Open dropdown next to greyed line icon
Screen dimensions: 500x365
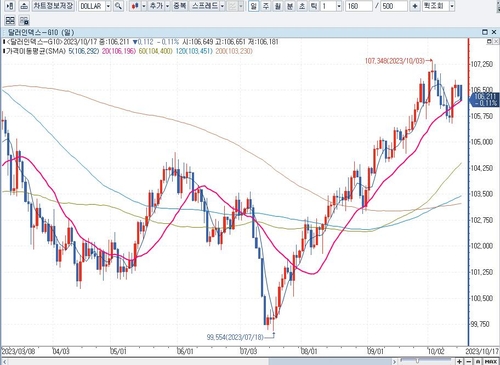tap(241, 6)
